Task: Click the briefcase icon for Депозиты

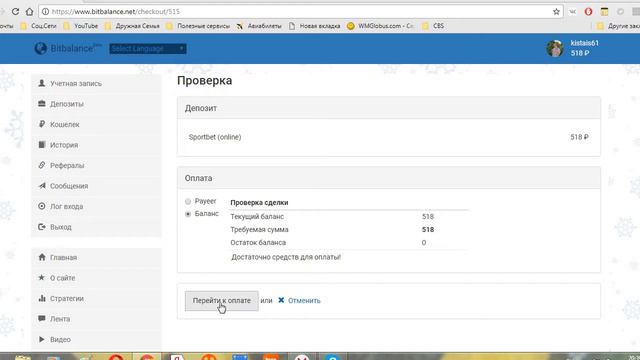Action: tap(42, 104)
